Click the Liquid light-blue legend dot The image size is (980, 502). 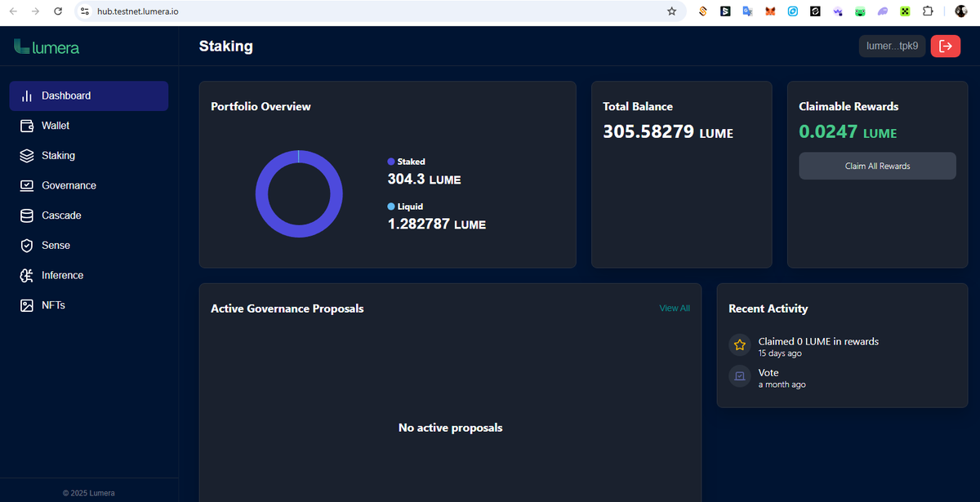point(391,207)
